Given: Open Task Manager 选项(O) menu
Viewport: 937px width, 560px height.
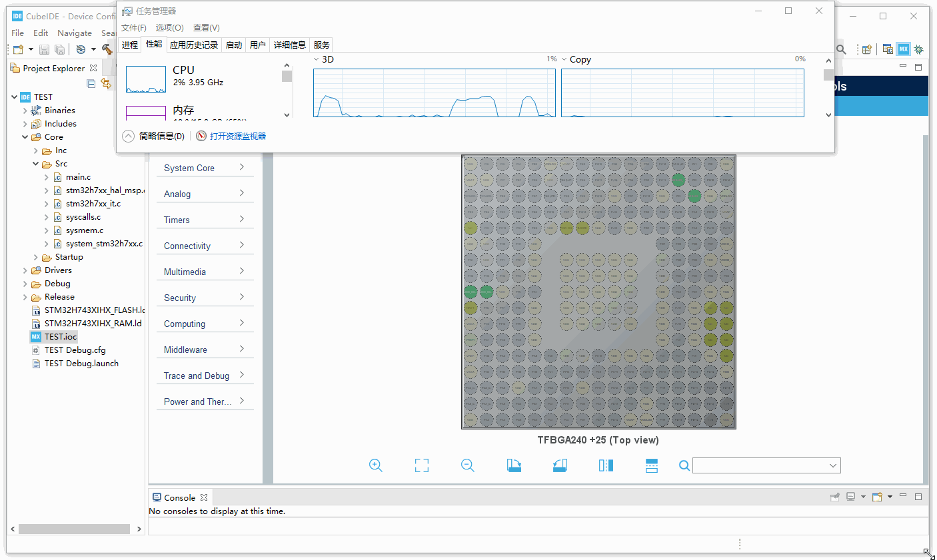Looking at the screenshot, I should (170, 28).
